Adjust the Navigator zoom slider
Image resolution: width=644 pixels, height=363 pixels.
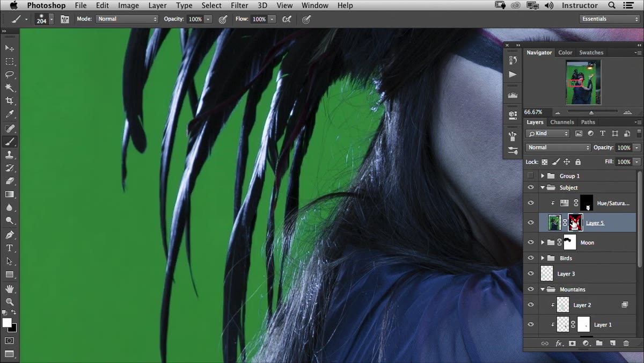click(x=591, y=113)
